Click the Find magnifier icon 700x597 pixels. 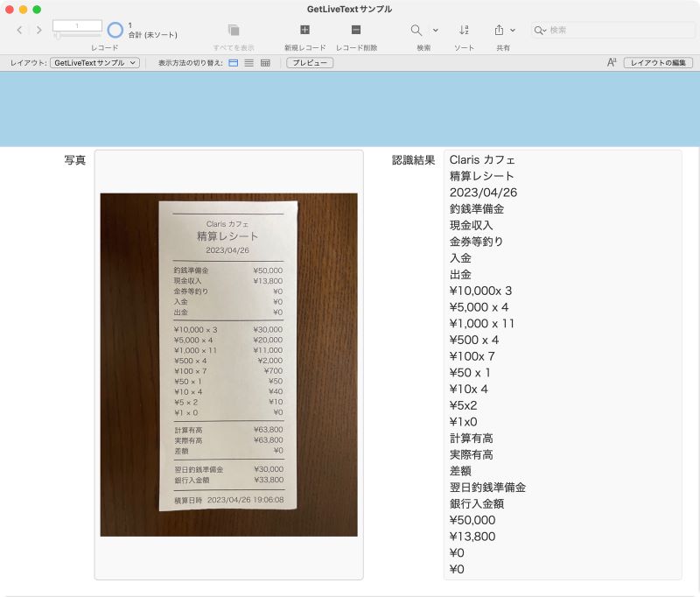coord(416,30)
